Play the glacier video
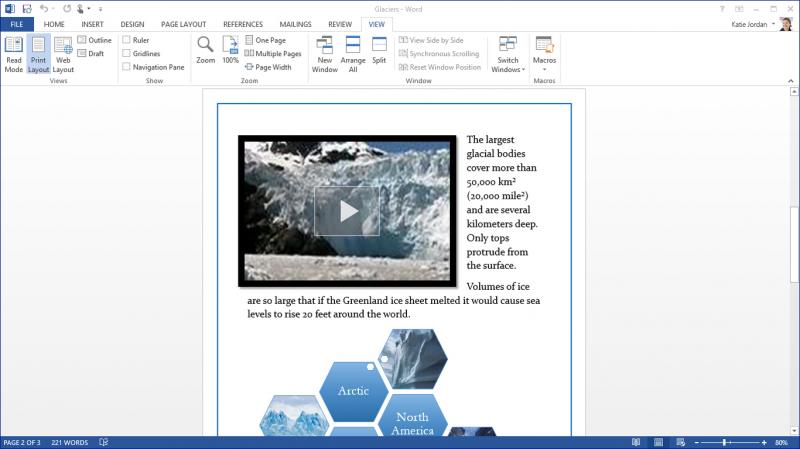Screen dimensions: 800x449 pos(347,211)
